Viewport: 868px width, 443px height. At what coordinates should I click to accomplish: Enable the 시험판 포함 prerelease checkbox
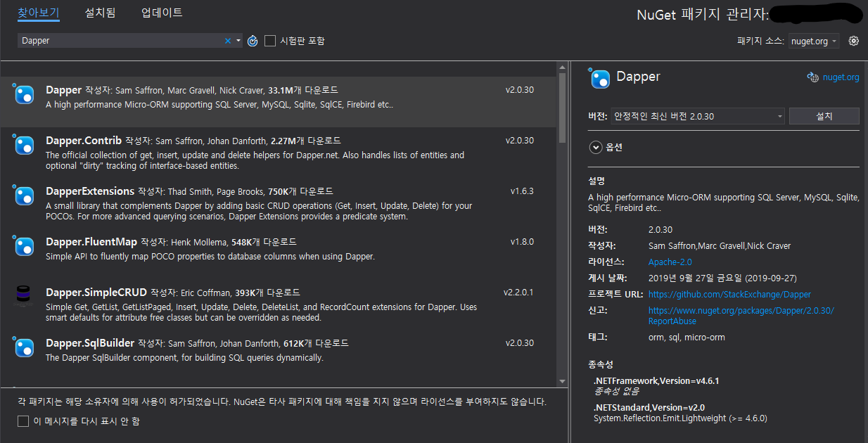(x=270, y=41)
